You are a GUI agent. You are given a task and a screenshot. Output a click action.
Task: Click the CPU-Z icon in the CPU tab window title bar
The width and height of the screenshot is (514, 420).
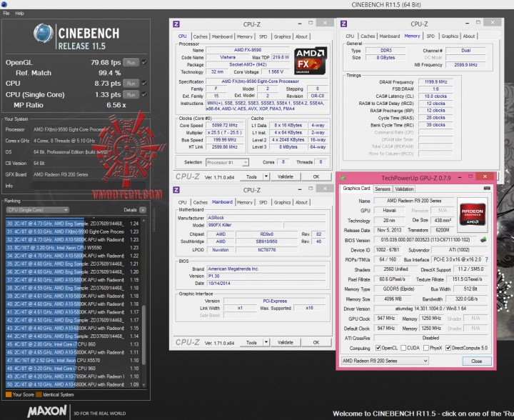point(176,24)
